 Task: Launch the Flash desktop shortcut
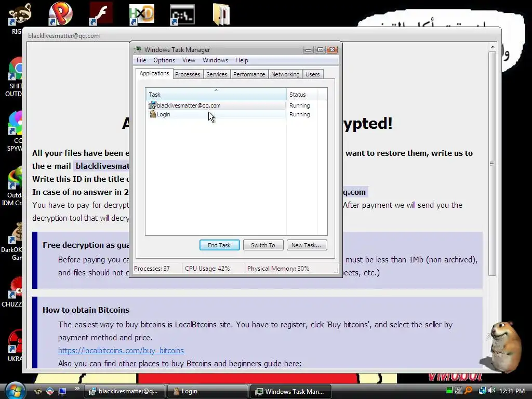(101, 14)
